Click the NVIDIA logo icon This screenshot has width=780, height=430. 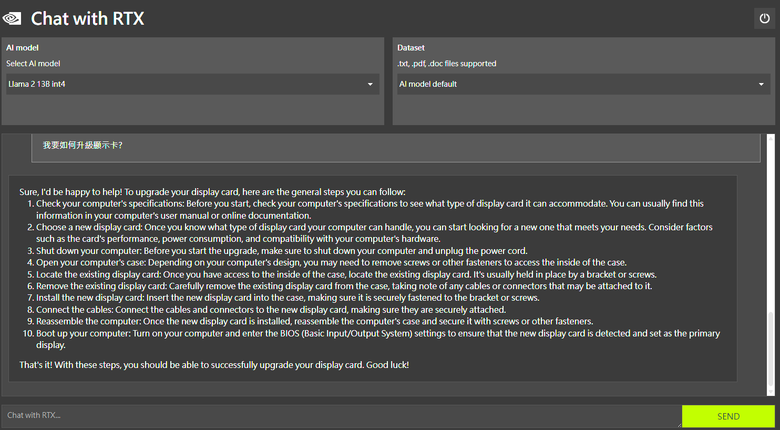pyautogui.click(x=11, y=18)
